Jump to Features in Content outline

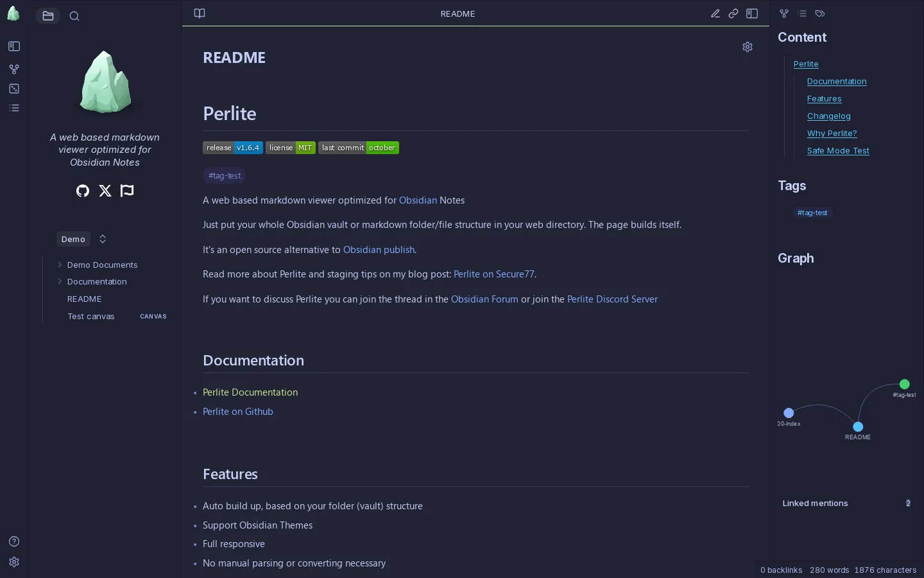(824, 99)
